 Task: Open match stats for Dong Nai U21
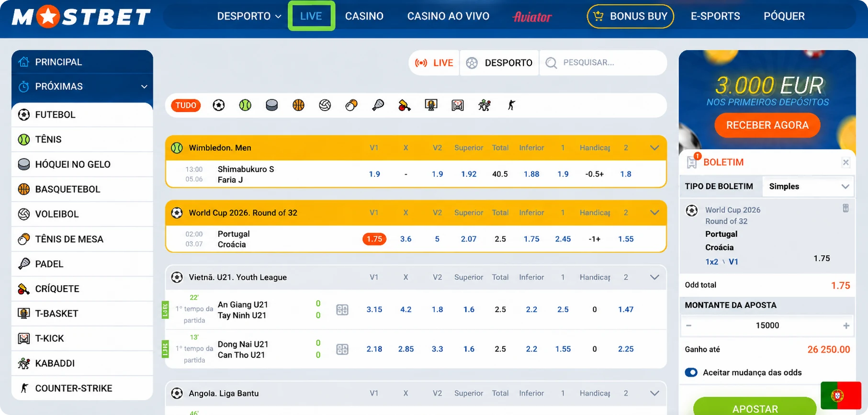[342, 349]
